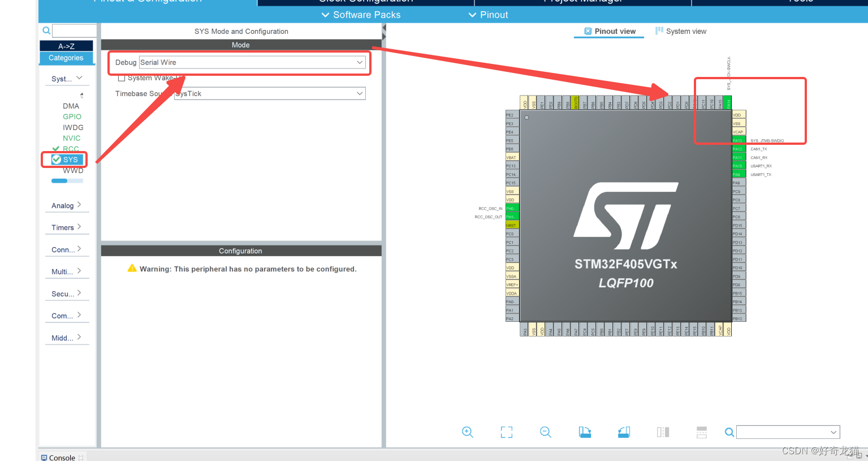Click the pin search magnifier icon
This screenshot has height=461, width=868.
pos(729,432)
